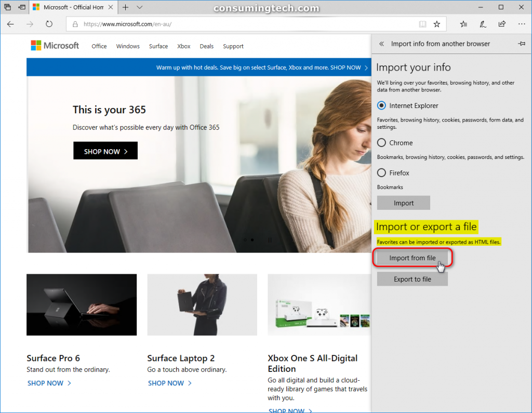Open the Surface Pro 6 image
This screenshot has height=413, width=532.
(x=82, y=305)
